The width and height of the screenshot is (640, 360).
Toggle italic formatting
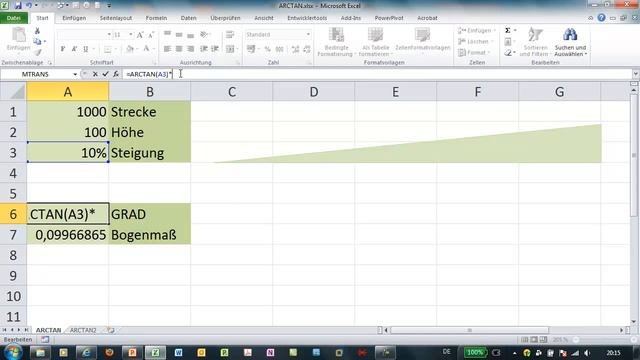pyautogui.click(x=74, y=49)
